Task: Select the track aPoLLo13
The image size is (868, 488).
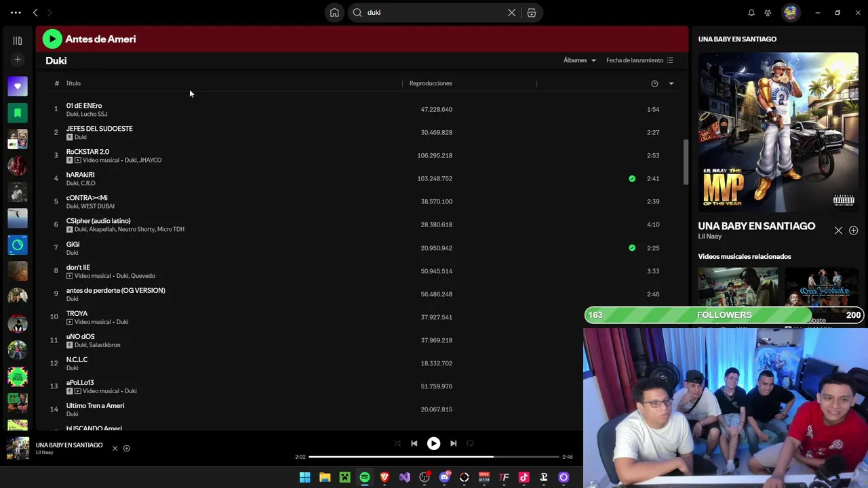Action: tap(80, 382)
